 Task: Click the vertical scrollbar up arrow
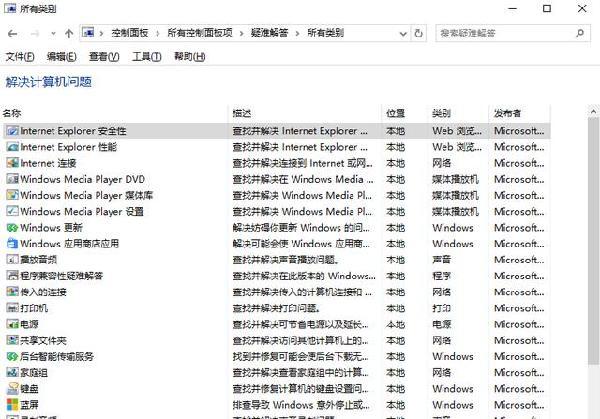[x=593, y=112]
